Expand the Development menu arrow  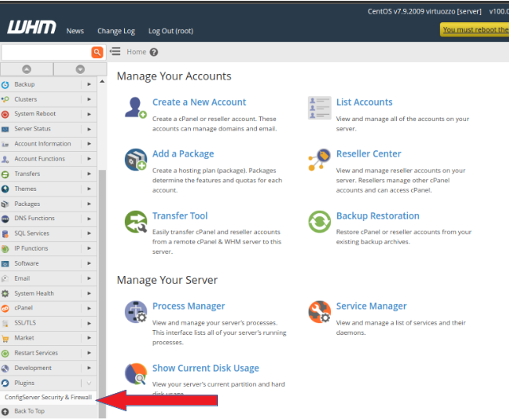89,368
